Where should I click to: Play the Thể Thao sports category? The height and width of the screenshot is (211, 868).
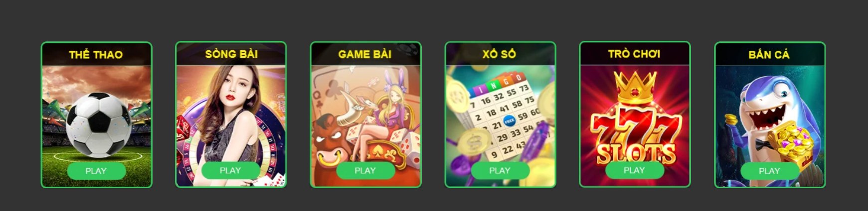96,171
